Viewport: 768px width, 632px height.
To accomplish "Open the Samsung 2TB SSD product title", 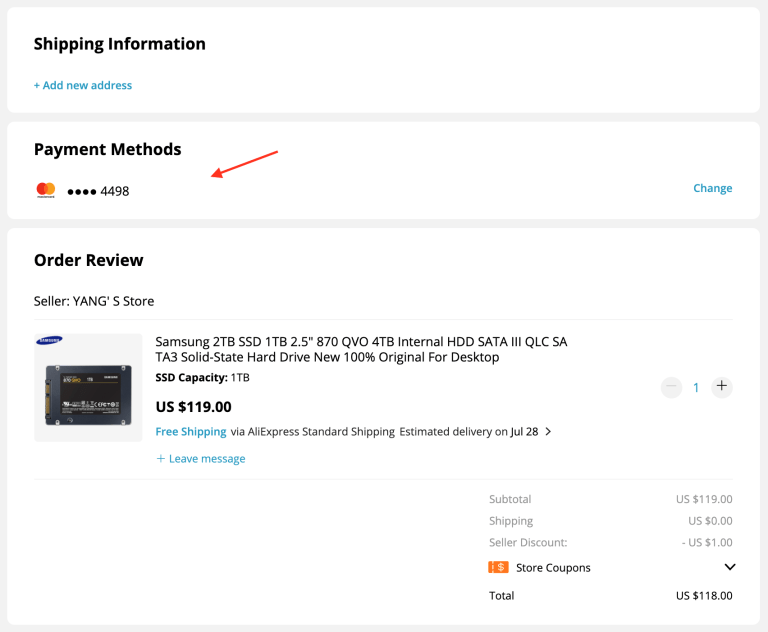I will pos(361,349).
